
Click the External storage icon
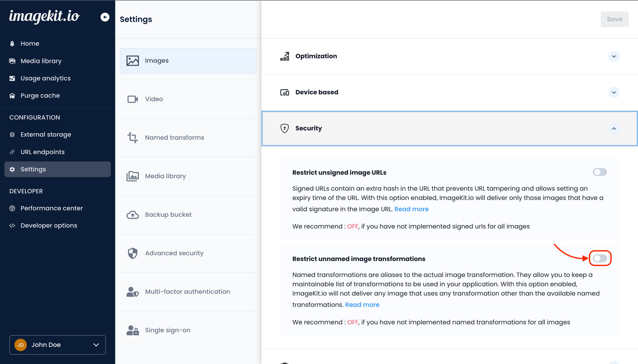[x=12, y=135]
